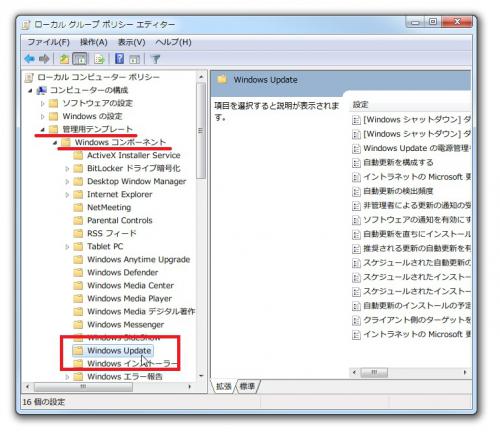Expand the Desktop Window Manager node
Screen dimensions: 500x438
coord(67,182)
